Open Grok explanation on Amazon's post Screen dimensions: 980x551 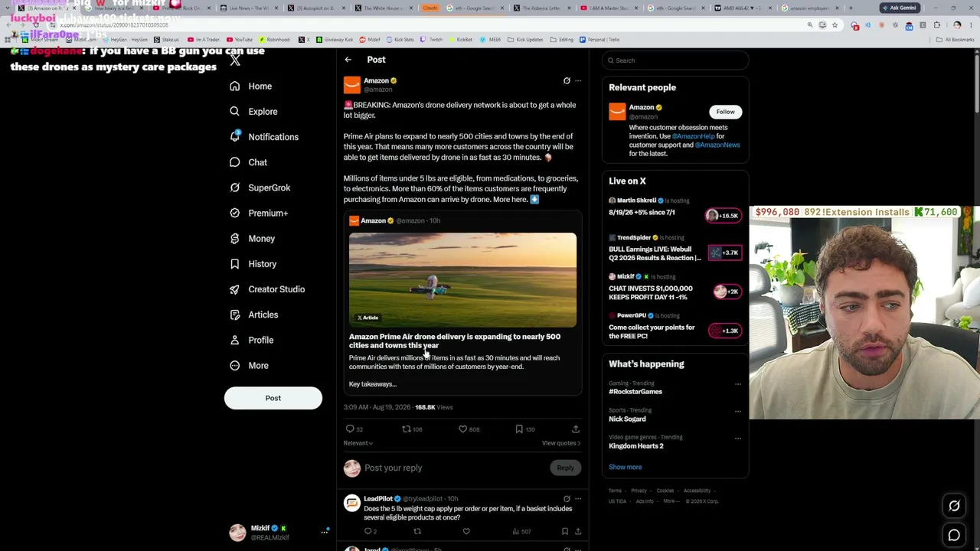click(x=567, y=80)
